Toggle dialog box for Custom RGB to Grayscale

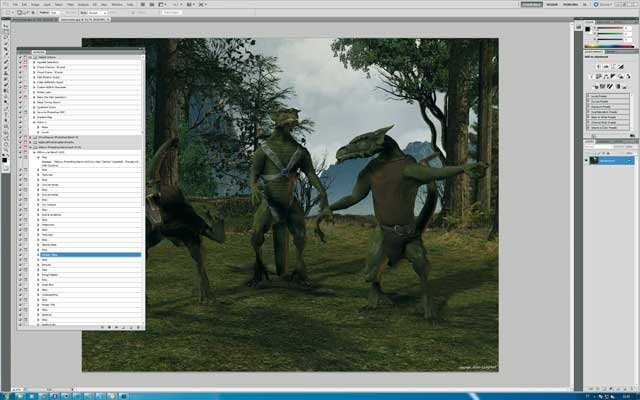pos(25,87)
